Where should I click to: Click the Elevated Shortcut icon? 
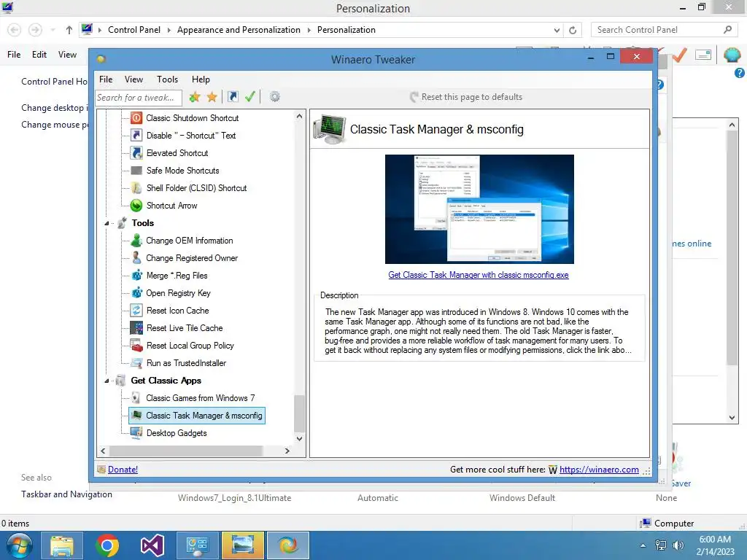tap(136, 153)
